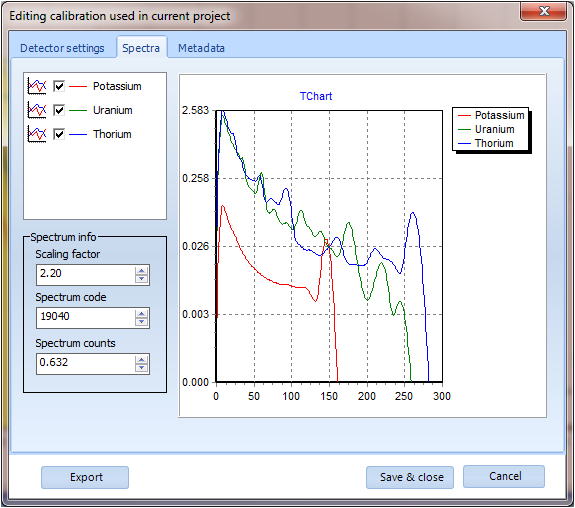Click inside the Spectrum counts field
The image size is (575, 508).
pyautogui.click(x=86, y=363)
